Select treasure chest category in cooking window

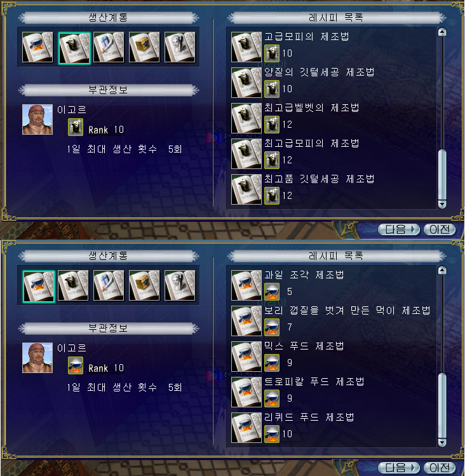coord(144,285)
